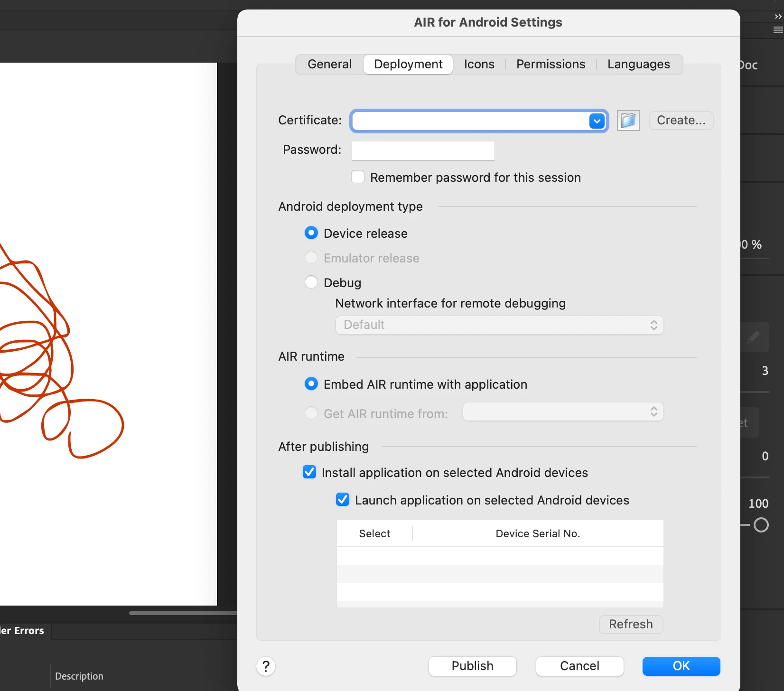
Task: Open Compiler Errors tab in background panel
Action: 22,631
